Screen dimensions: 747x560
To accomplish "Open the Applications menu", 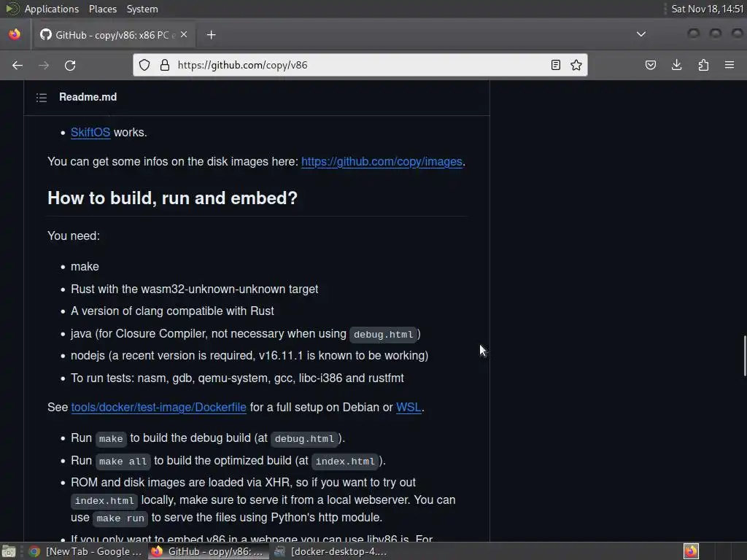I will [52, 9].
